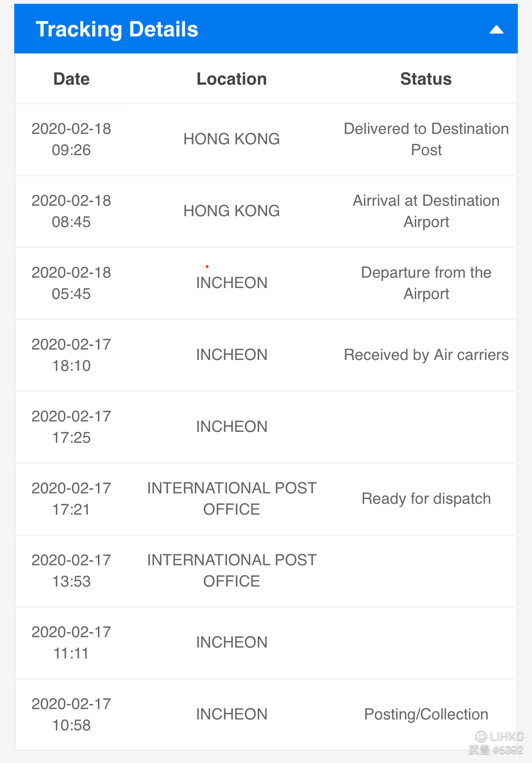Image resolution: width=532 pixels, height=763 pixels.
Task: Select the 2020-02-17 10:58 date entry
Action: [71, 714]
